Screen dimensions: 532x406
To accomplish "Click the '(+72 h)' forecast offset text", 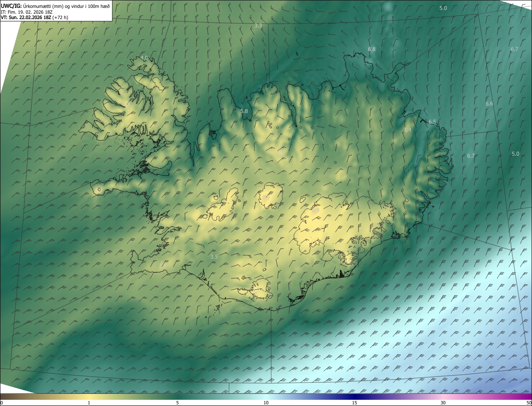I will [60, 18].
